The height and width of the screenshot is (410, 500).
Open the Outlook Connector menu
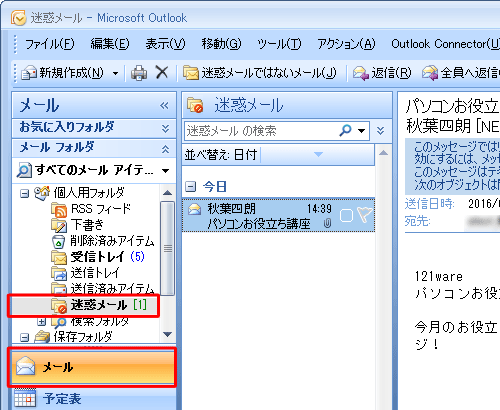pos(445,44)
